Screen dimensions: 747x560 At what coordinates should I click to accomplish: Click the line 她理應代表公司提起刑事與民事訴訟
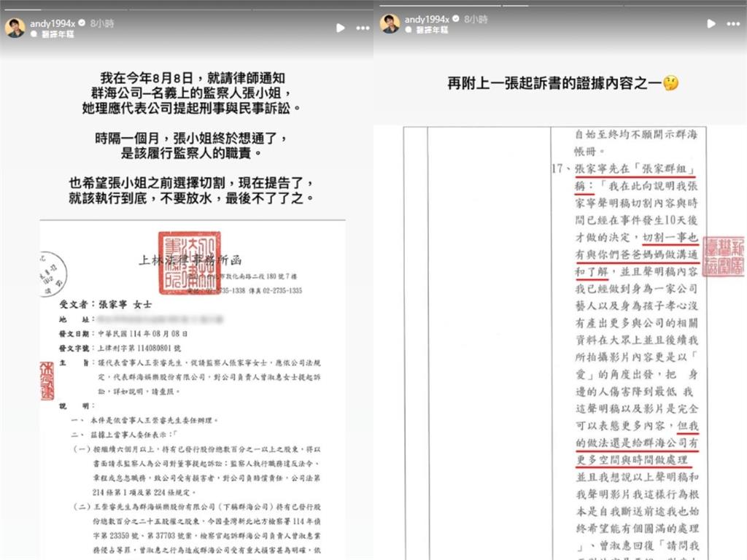[191, 108]
